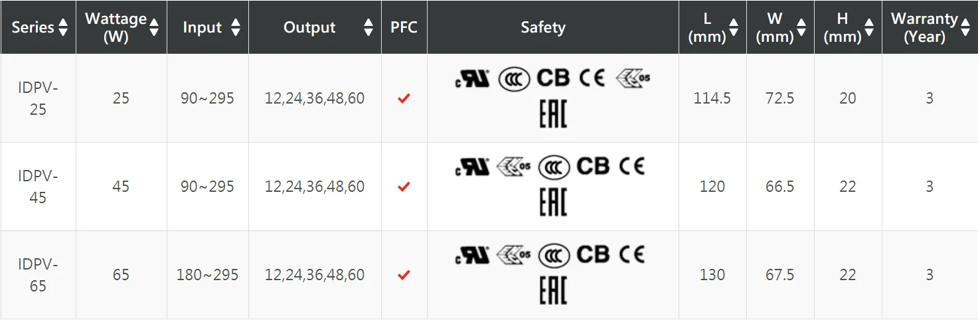Click the UL logo in IDPV-65 row
The width and height of the screenshot is (980, 320).
(x=473, y=255)
